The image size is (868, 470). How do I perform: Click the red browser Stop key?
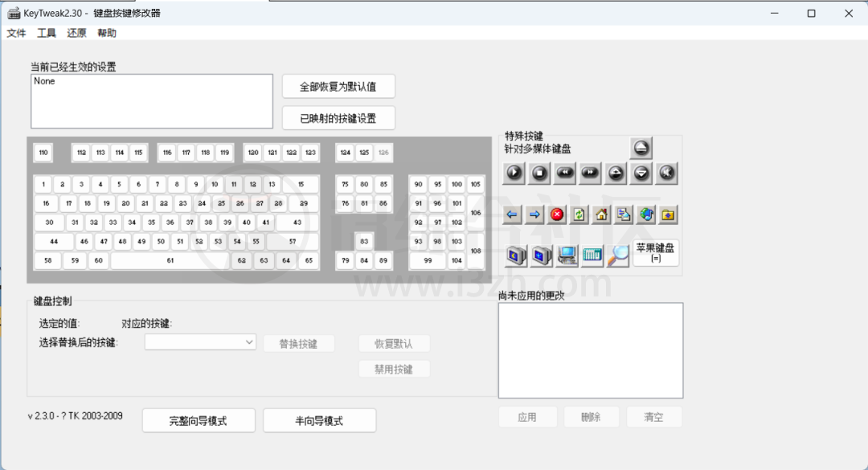[557, 215]
